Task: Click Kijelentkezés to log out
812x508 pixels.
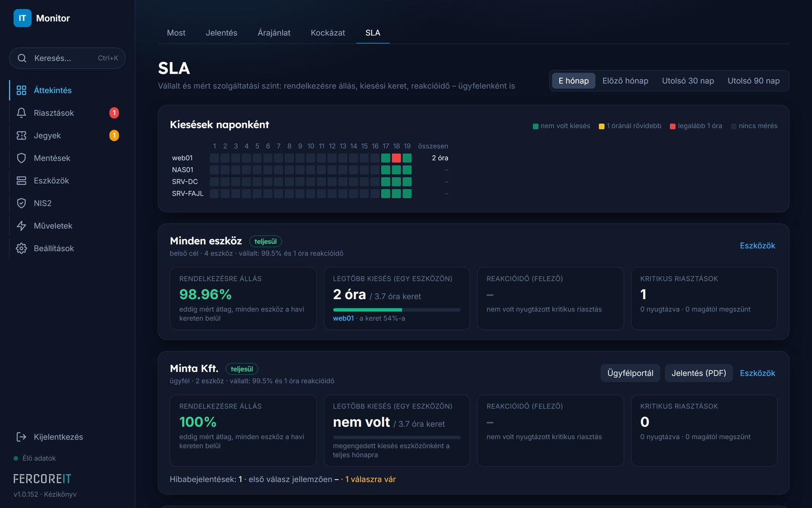Action: tap(67, 437)
